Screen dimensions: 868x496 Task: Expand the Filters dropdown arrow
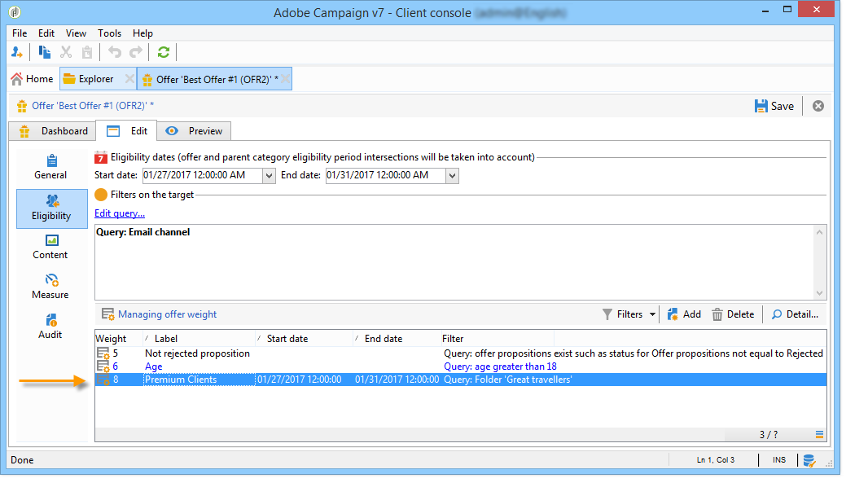[652, 314]
